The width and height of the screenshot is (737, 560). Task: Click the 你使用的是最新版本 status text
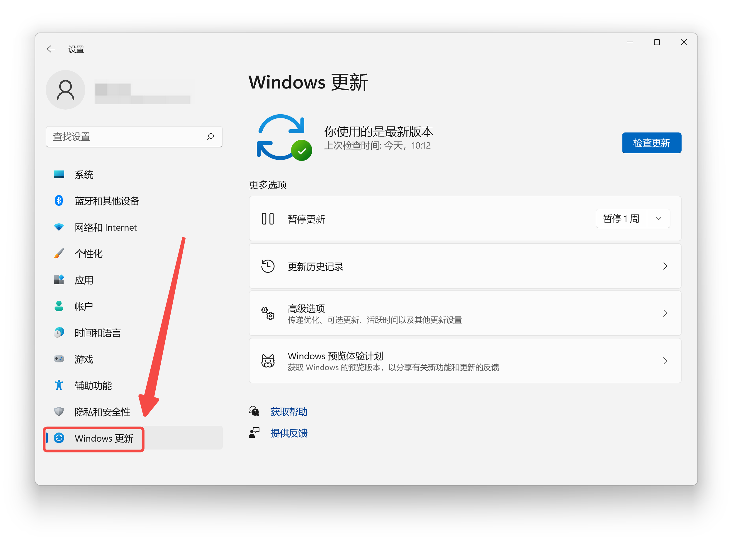click(378, 132)
